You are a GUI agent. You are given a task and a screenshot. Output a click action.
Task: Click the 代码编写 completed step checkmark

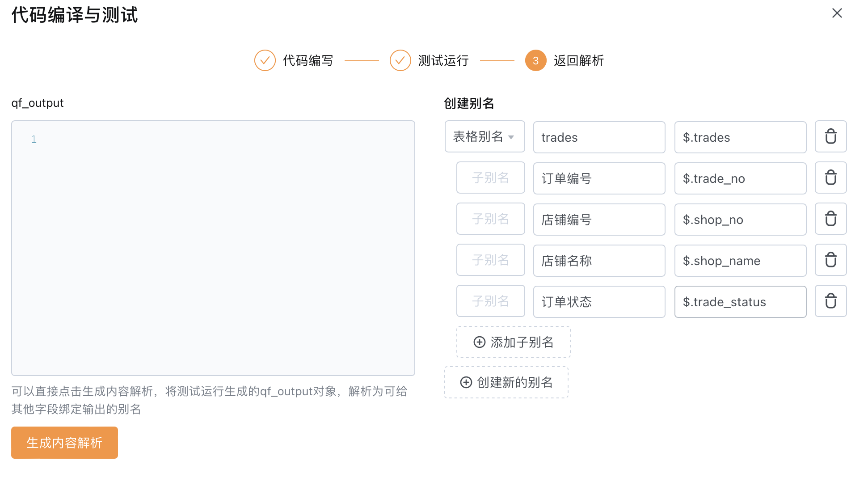click(265, 60)
